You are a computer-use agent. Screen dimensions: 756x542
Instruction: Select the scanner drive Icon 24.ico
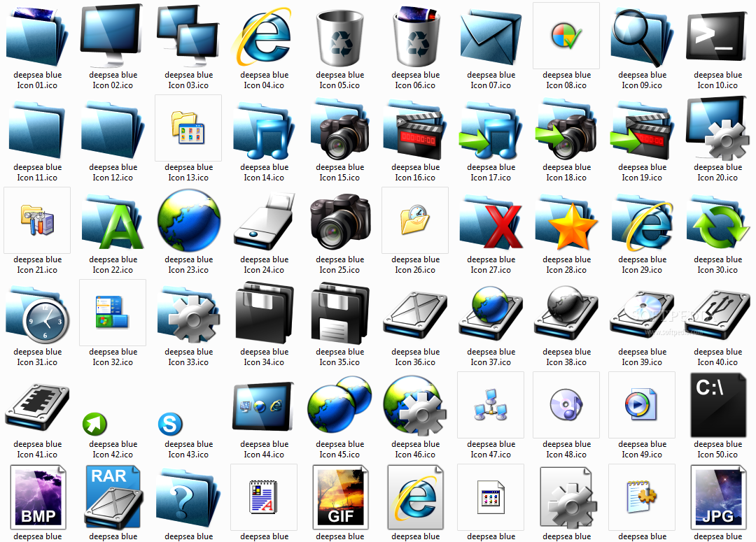[264, 222]
